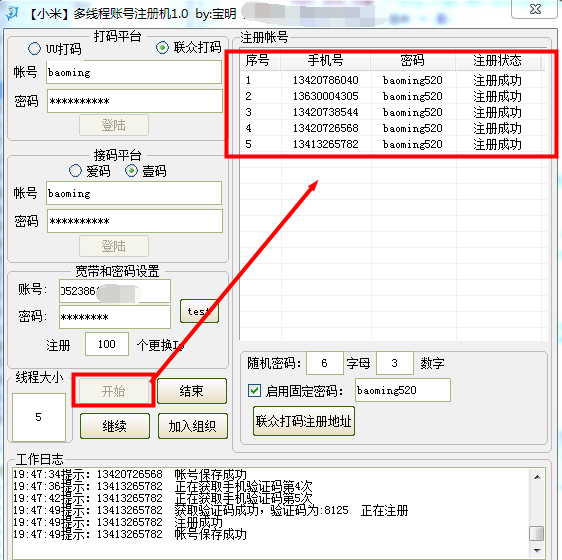Click the app icon in title bar
The image size is (562, 560).
point(13,14)
